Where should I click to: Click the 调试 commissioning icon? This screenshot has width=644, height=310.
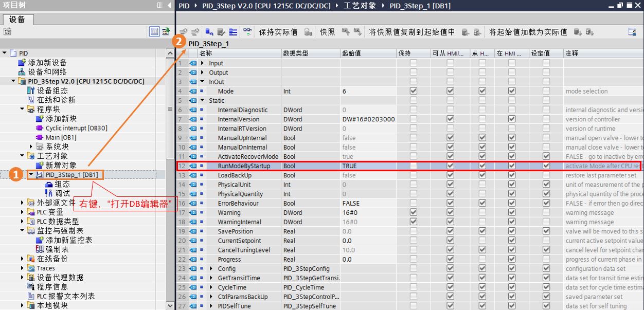[49, 193]
